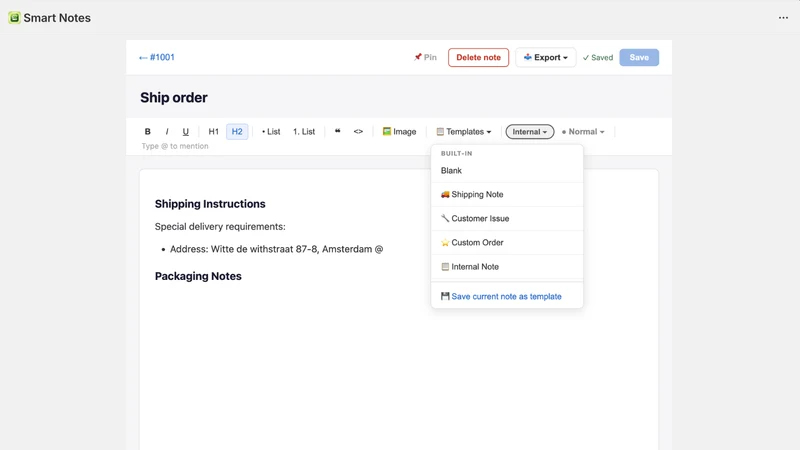Click the export tray icon
Image resolution: width=800 pixels, height=450 pixels.
pyautogui.click(x=528, y=57)
